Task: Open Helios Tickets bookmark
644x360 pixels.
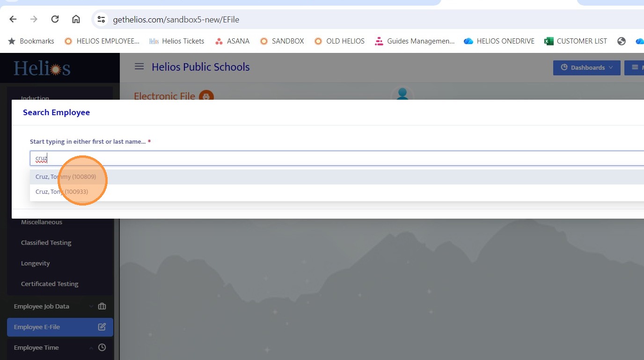Action: click(176, 41)
